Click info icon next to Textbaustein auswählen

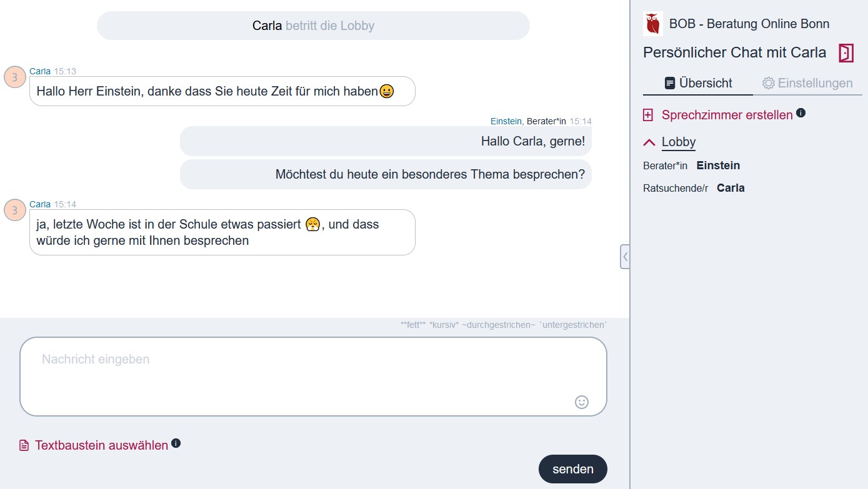point(176,443)
